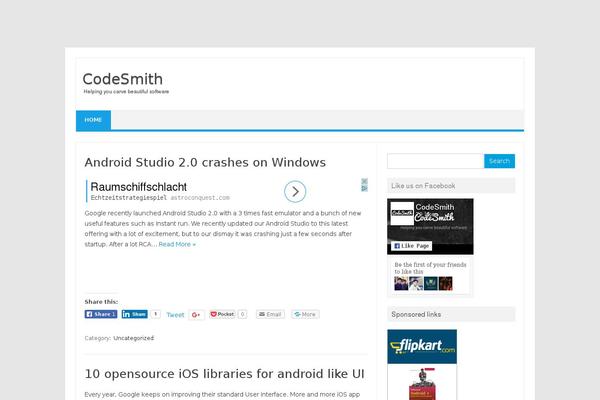
Task: Open CodeSmith Facebook page name
Action: click(435, 207)
